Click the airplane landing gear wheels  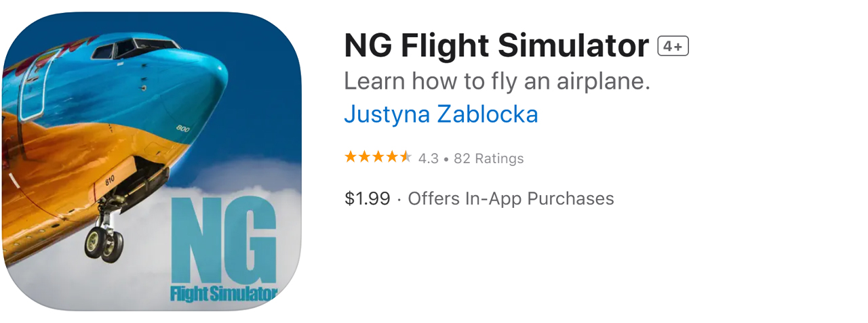104,243
